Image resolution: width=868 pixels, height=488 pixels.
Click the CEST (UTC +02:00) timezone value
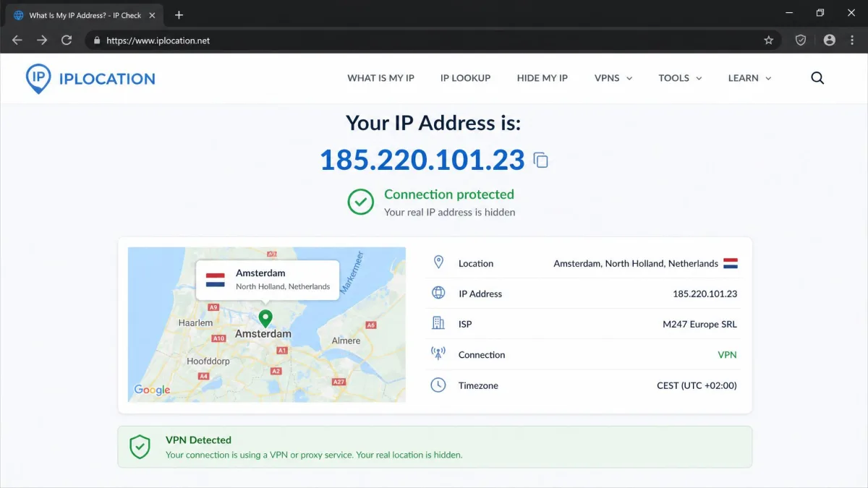697,385
